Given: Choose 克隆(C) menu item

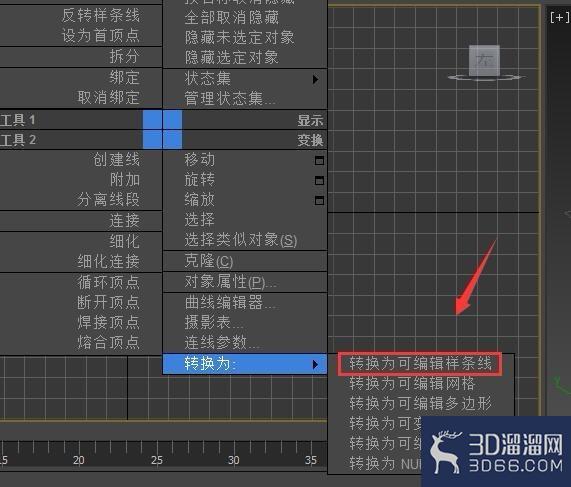Looking at the screenshot, I should (209, 261).
